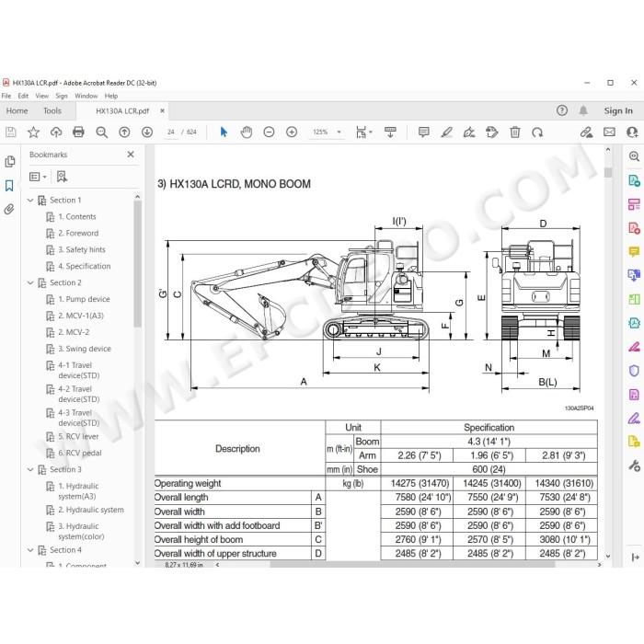The width and height of the screenshot is (644, 644).
Task: Add document to Starred files
Action: tap(33, 132)
